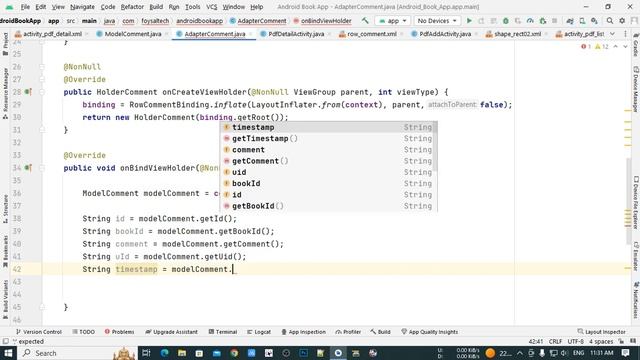Open the SDK Manager toolbar icon

pos(594,21)
